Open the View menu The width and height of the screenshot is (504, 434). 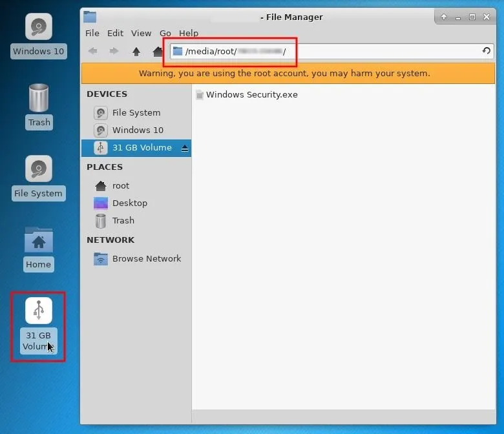(141, 33)
